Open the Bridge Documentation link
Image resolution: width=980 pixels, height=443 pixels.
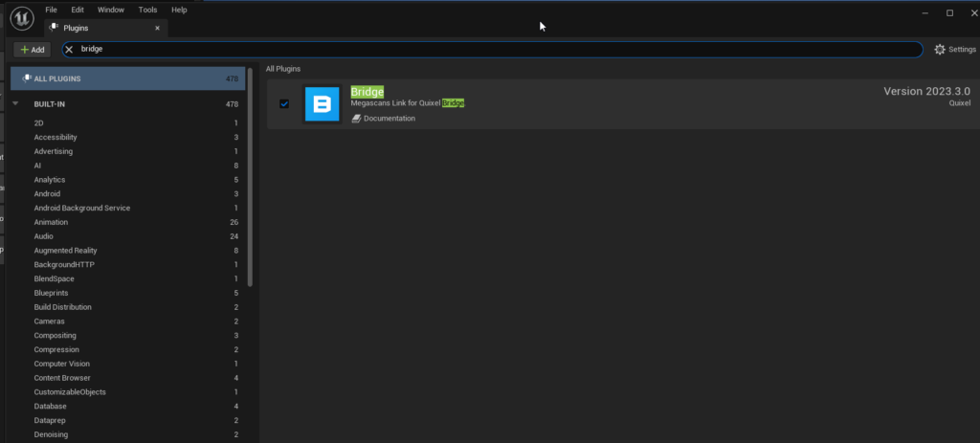tap(389, 119)
